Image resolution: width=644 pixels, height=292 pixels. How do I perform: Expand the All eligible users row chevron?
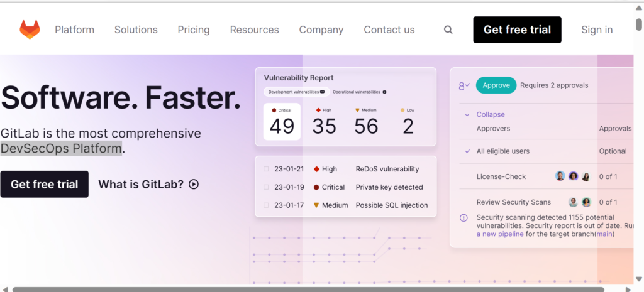coord(467,151)
